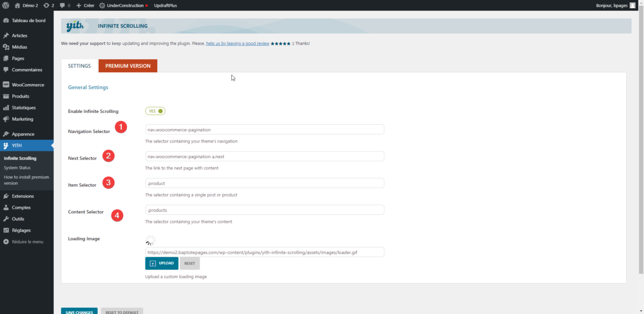Viewport: 644px width, 314px height.
Task: Switch to the SETTINGS tab
Action: (79, 66)
